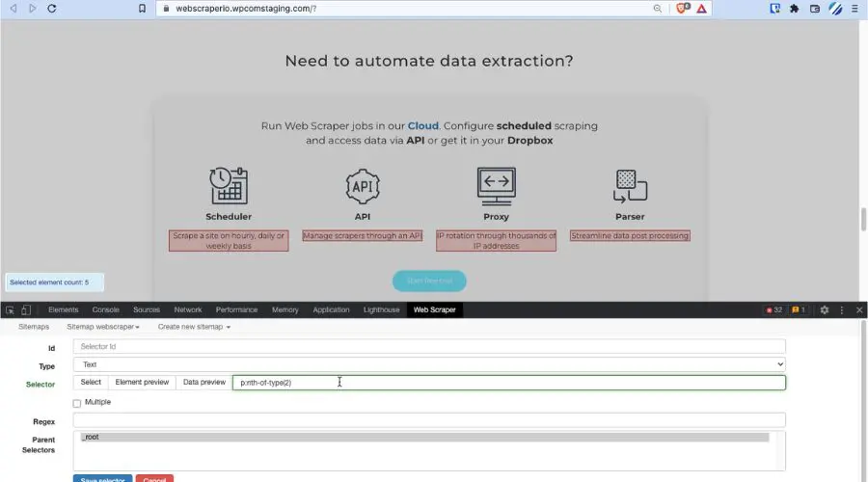The height and width of the screenshot is (482, 868).
Task: Follow the Cloud link
Action: point(423,125)
